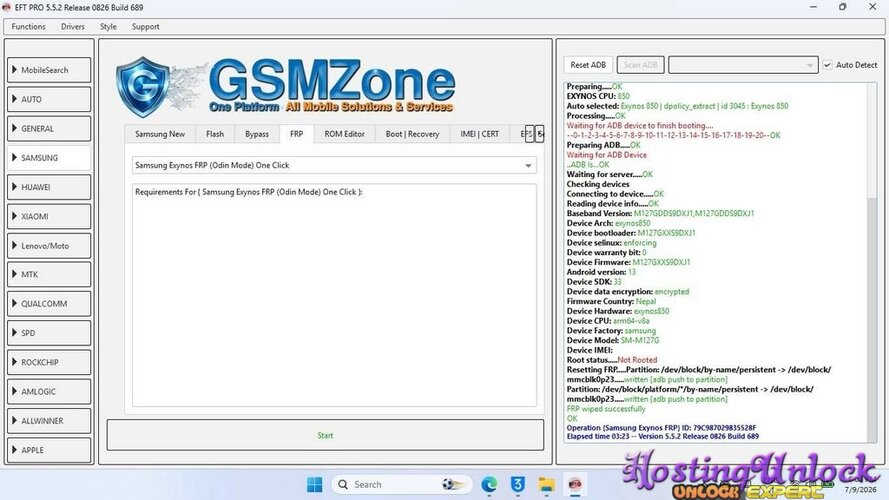Open the Windows Start menu
This screenshot has width=889, height=500.
tap(314, 485)
